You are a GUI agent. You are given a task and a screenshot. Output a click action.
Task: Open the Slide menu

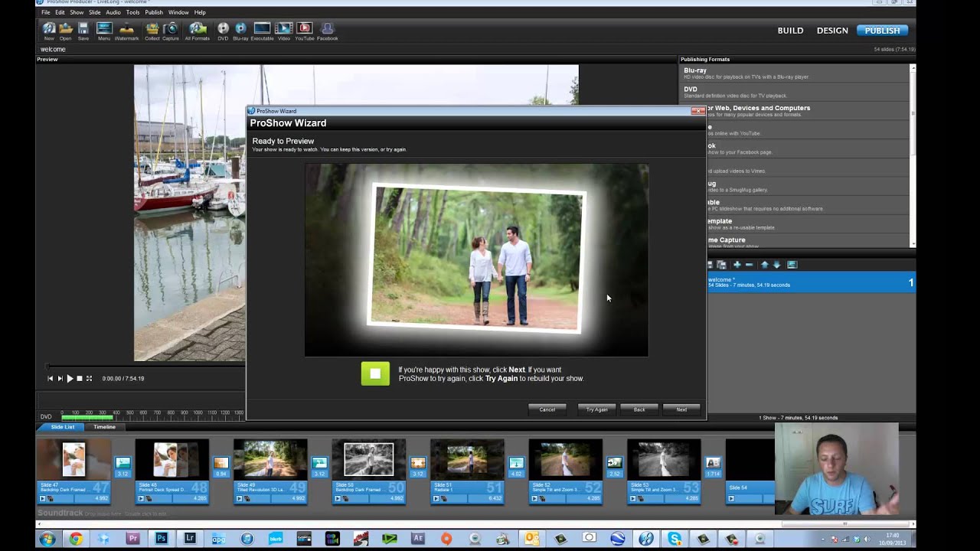[95, 12]
